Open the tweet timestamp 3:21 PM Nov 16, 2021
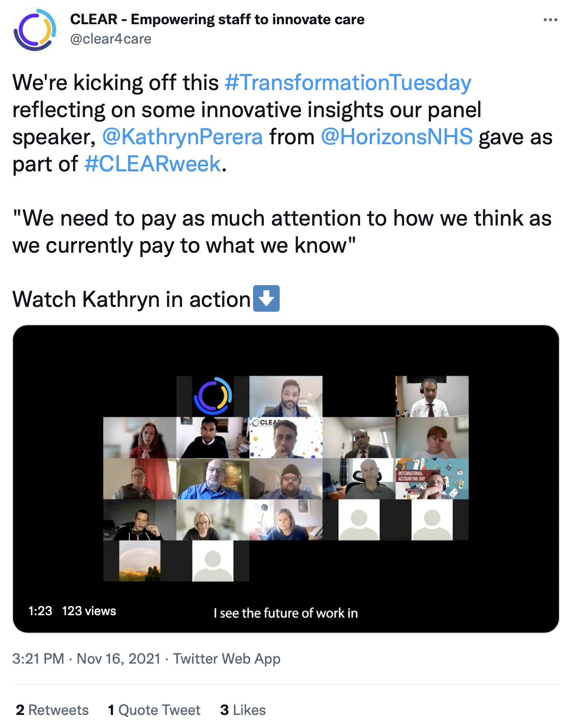Screen dimensions: 571x728 [x=86, y=659]
